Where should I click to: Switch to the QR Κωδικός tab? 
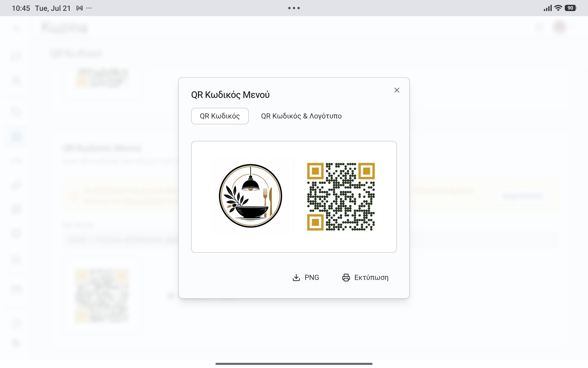tap(220, 116)
